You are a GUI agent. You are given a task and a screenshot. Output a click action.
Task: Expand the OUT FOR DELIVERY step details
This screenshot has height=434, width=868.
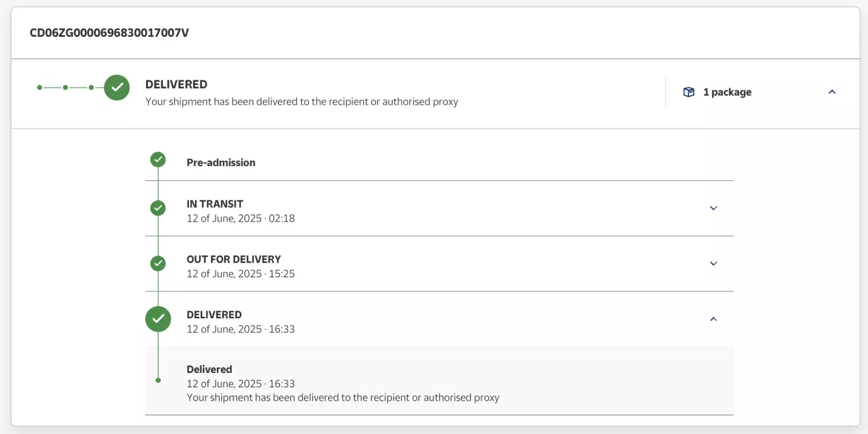[713, 263]
